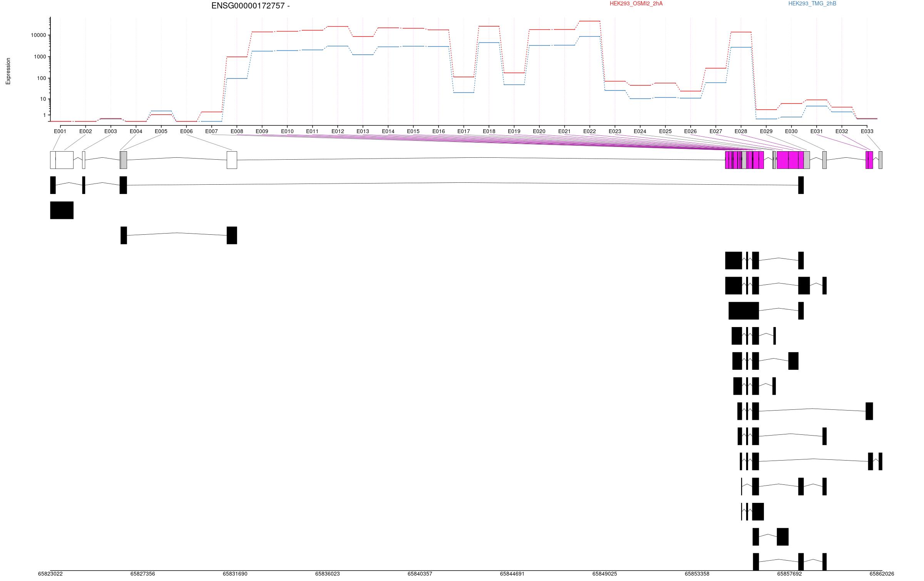Select the wide single-exon transcript black block
924x581 pixels.
tap(62, 210)
